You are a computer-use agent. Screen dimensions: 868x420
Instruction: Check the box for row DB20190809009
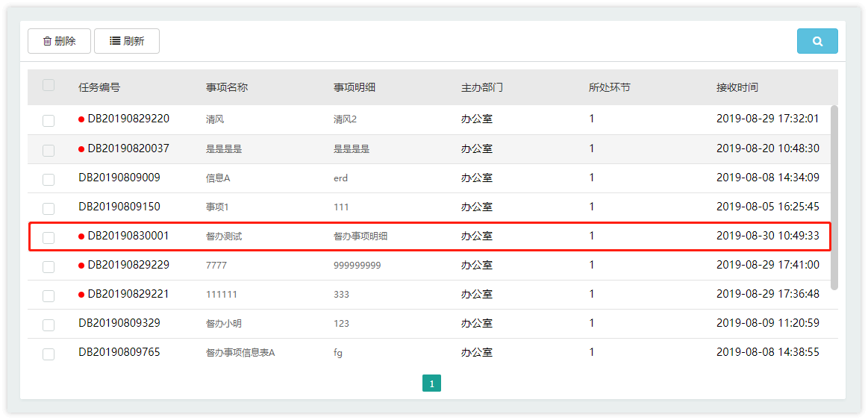click(49, 179)
